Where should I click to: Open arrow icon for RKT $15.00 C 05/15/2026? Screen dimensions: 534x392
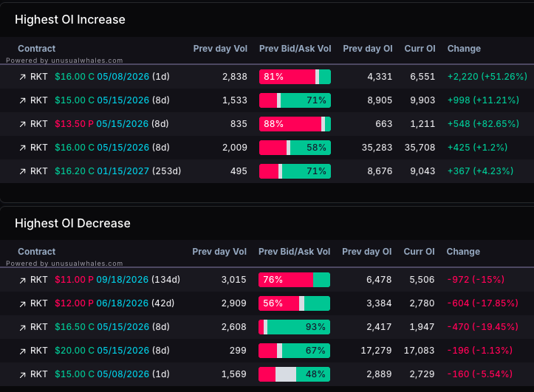click(x=22, y=100)
